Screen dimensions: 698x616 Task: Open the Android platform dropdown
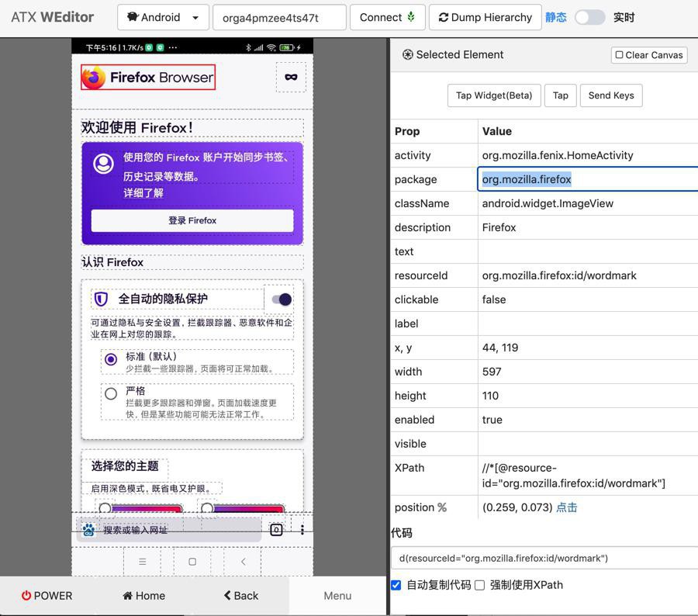click(x=163, y=17)
